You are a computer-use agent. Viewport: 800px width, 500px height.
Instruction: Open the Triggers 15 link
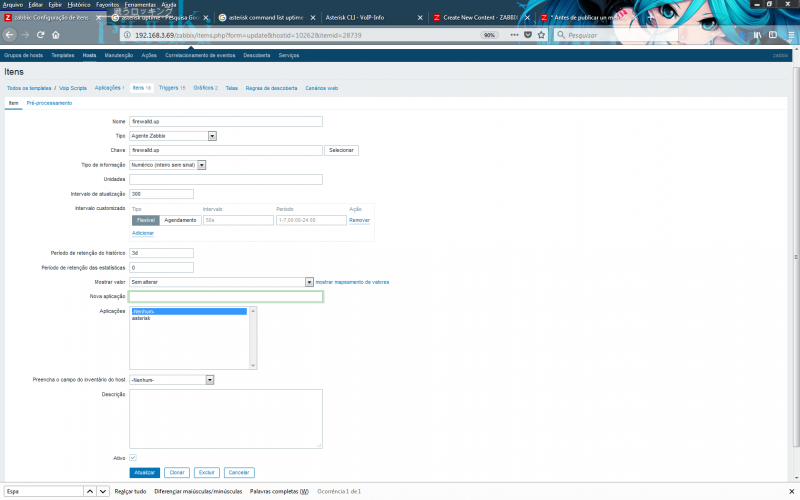tap(172, 88)
